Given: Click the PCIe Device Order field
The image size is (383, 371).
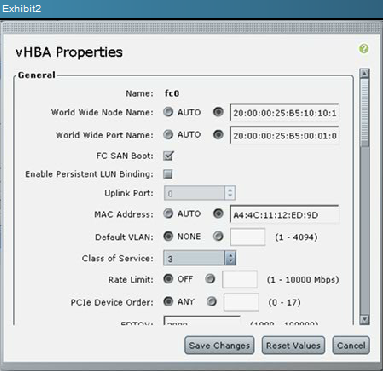Looking at the screenshot, I should (241, 302).
